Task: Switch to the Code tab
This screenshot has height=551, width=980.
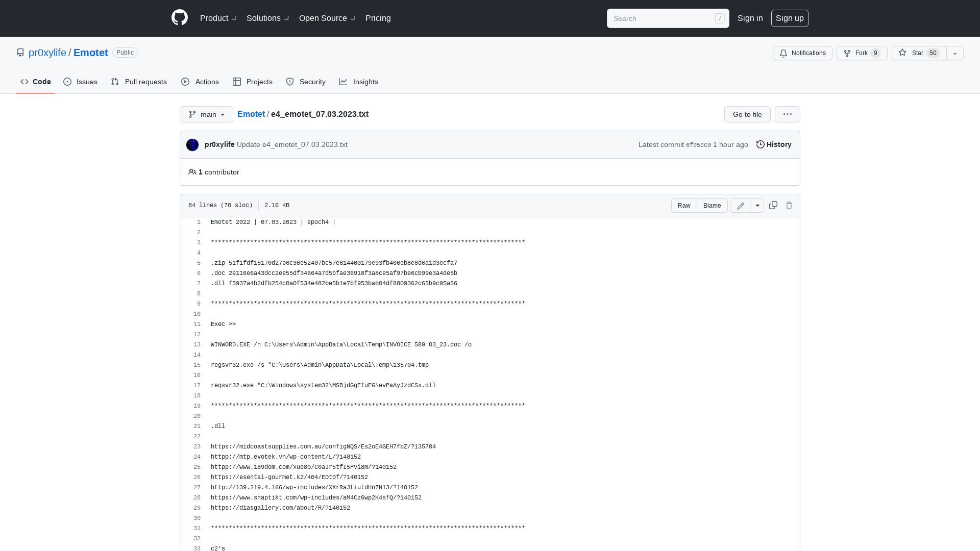Action: [36, 82]
